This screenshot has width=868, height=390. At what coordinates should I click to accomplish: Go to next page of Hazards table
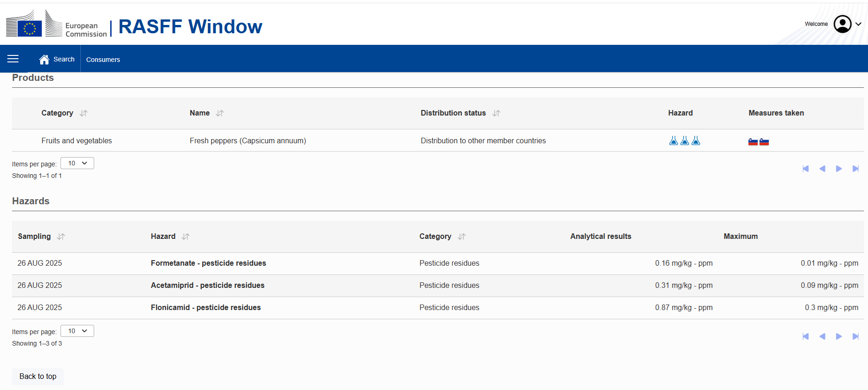coord(838,336)
